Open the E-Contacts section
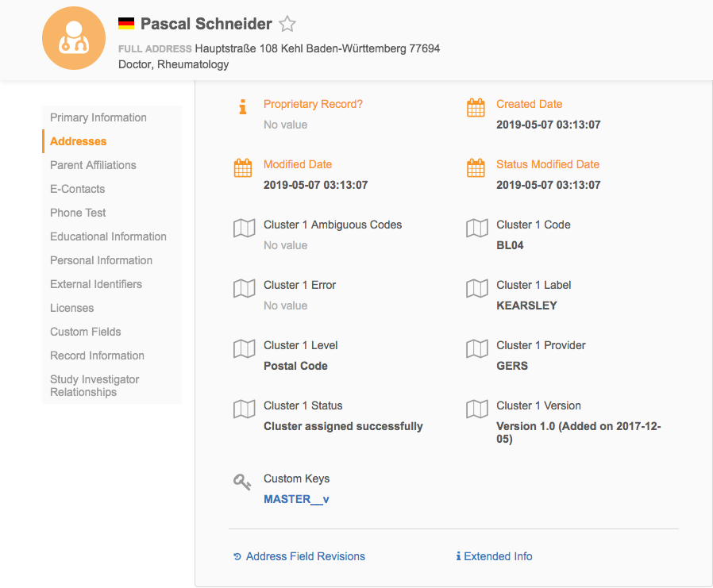The height and width of the screenshot is (588, 713). click(77, 189)
